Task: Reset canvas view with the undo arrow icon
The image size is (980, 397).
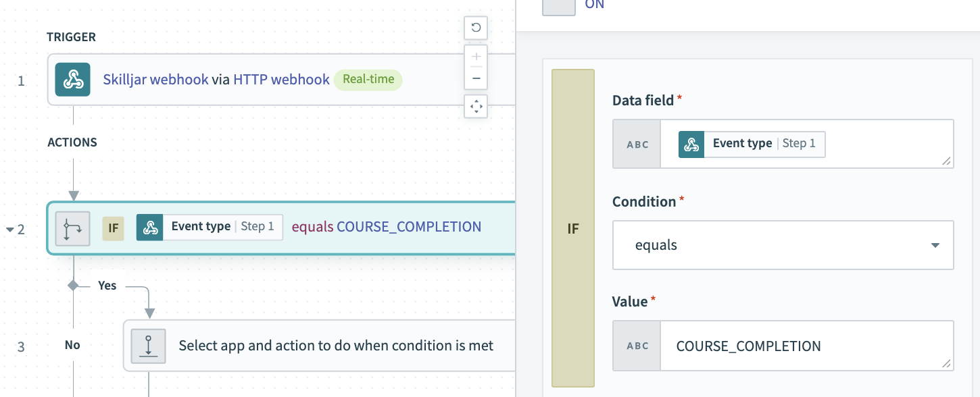Action: (476, 28)
